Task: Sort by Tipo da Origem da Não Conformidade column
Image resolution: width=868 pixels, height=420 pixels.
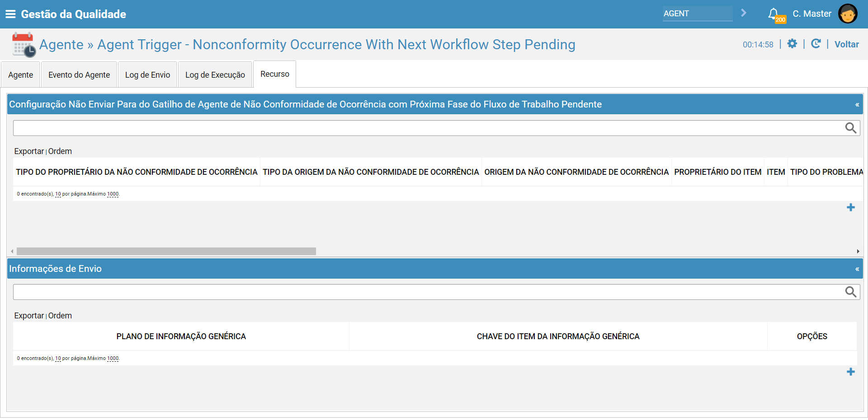Action: click(371, 172)
